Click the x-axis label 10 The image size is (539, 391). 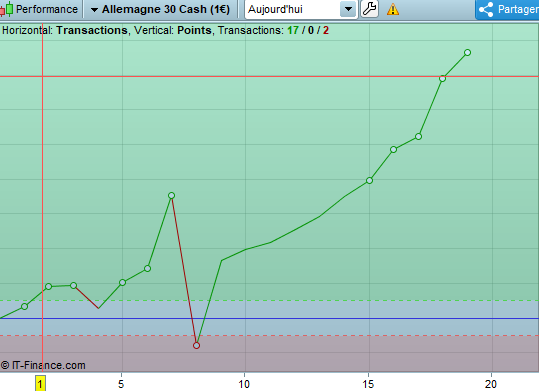(244, 384)
